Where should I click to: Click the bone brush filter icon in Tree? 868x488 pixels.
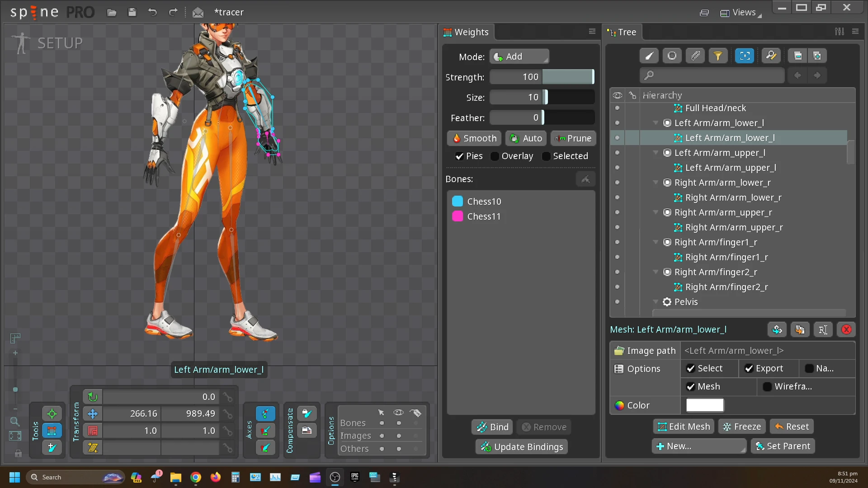649,56
